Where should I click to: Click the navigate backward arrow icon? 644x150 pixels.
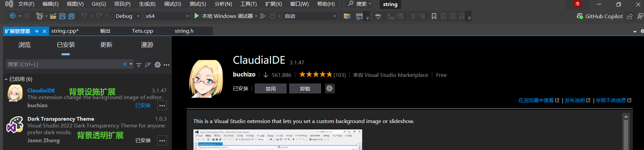[x=13, y=16]
